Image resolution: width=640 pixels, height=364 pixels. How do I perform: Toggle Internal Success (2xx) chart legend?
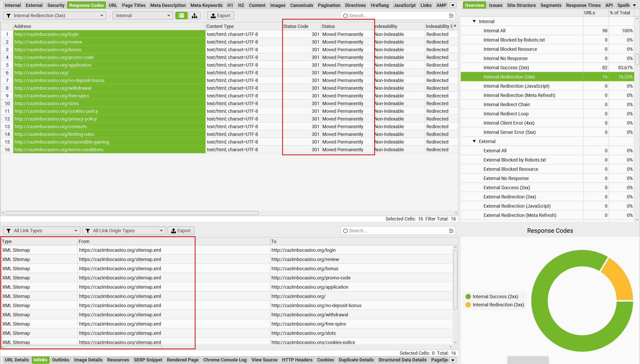(x=495, y=297)
